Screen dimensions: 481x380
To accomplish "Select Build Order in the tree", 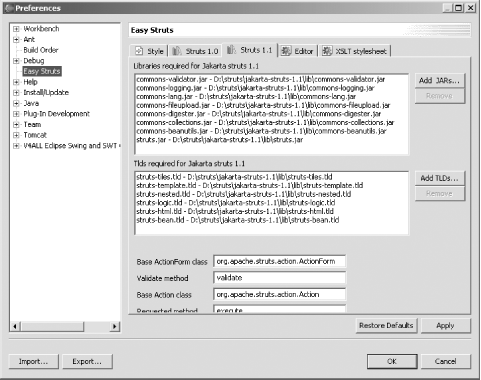I will coord(41,50).
